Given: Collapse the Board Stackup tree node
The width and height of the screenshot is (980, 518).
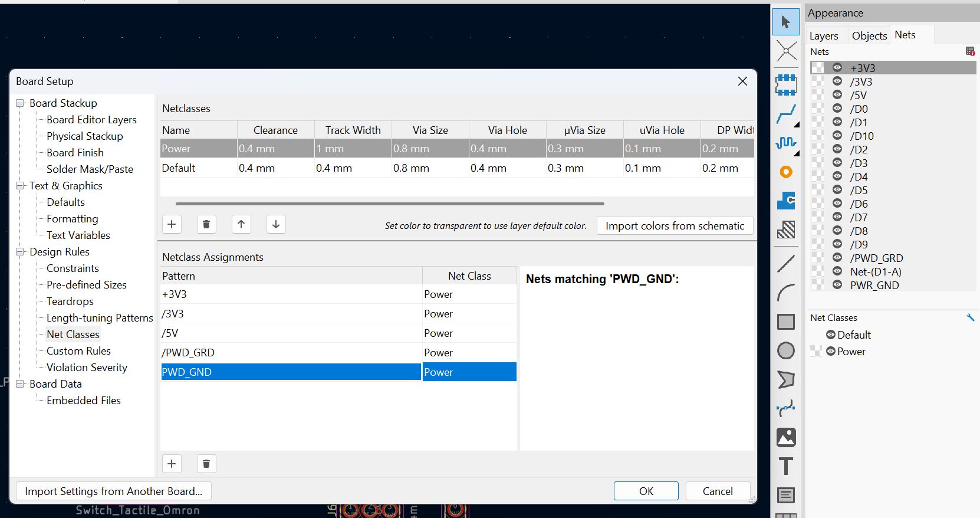Looking at the screenshot, I should [x=20, y=103].
